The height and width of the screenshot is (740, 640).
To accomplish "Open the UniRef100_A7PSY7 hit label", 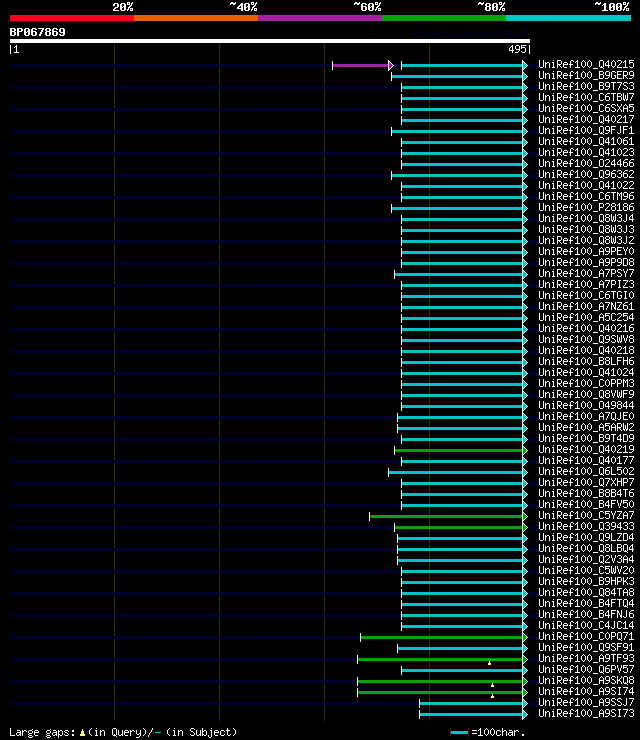I will point(586,273).
